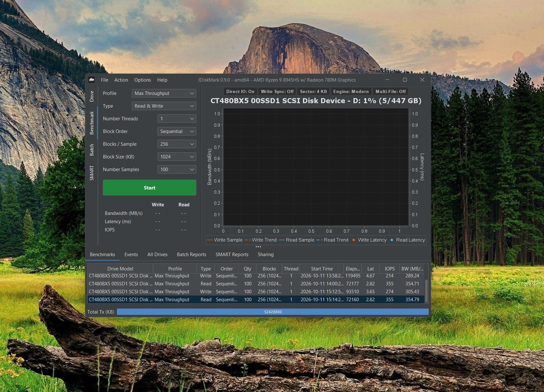Select the result row with bandwidth 354.79
This screenshot has height=392, width=544.
pyautogui.click(x=256, y=300)
